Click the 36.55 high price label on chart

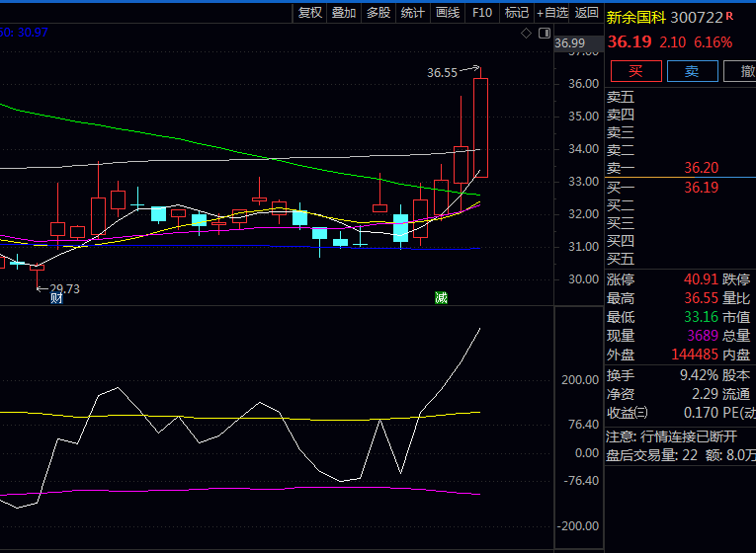pos(442,72)
